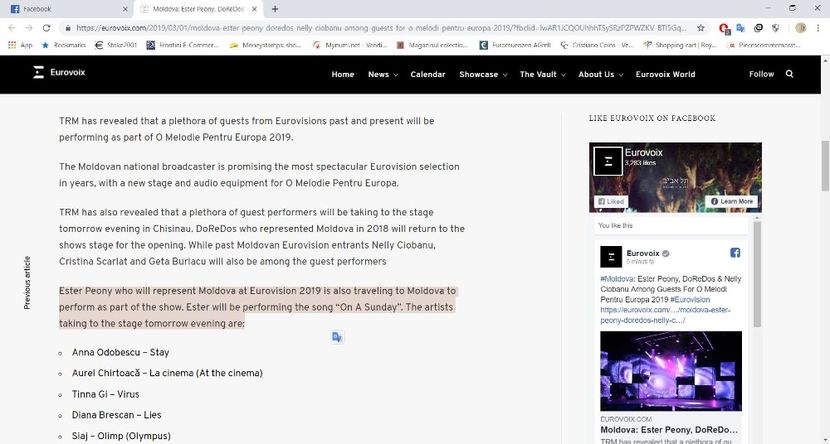Screen dimensions: 830x444
Task: Click the circular extension icon beside Translate
Action: 758,28
